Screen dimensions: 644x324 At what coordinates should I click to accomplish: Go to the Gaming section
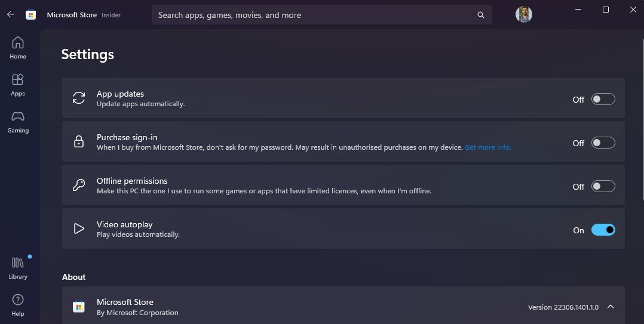[x=18, y=122]
